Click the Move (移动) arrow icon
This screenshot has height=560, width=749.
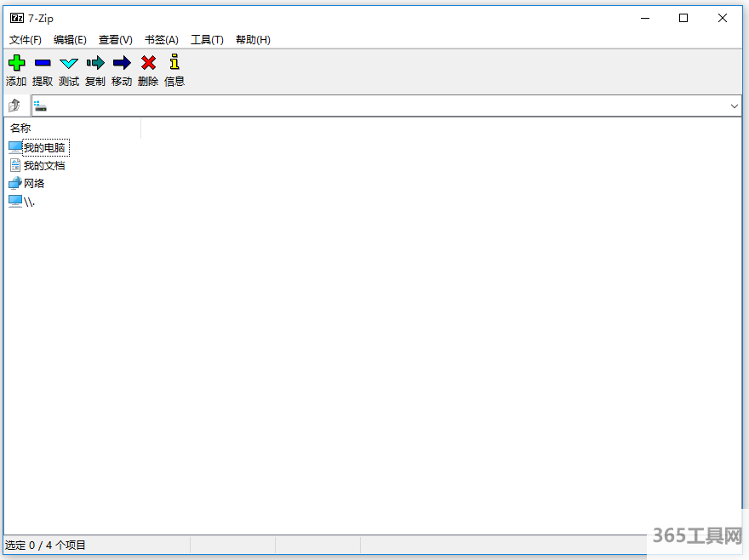pos(122,63)
